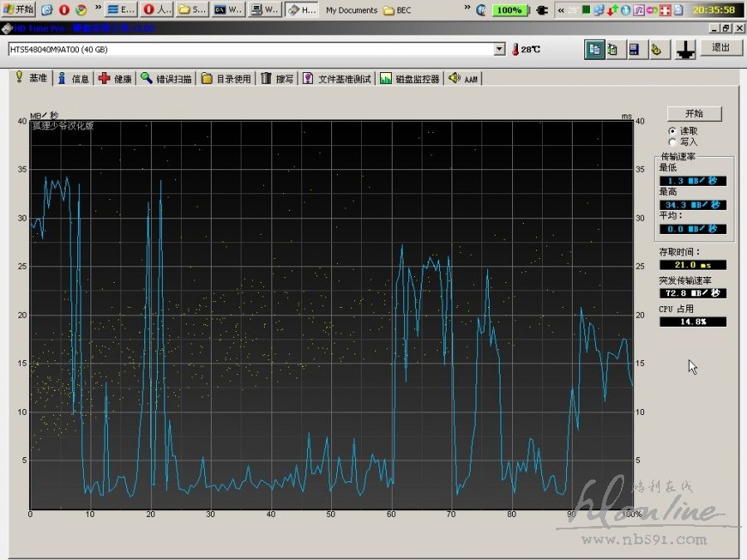Viewport: 747px width, 560px height.
Task: Click the Opera browser icon in quick launch
Action: pos(64,10)
